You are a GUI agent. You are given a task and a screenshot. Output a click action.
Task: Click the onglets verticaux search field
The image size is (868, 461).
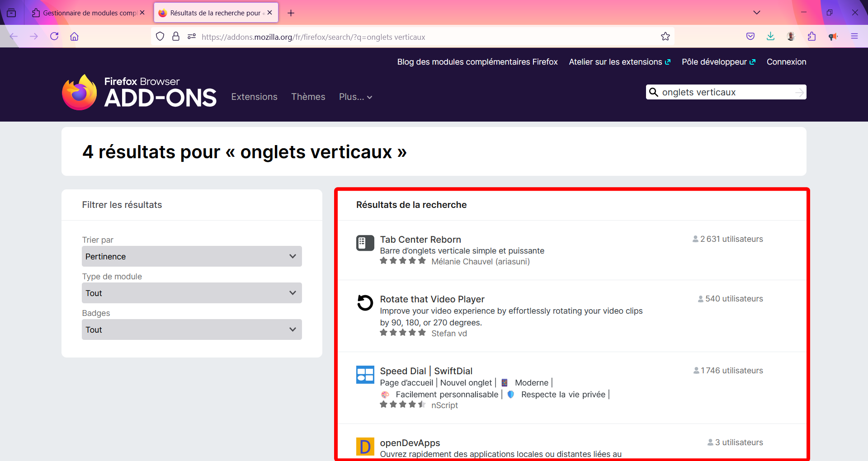point(723,92)
